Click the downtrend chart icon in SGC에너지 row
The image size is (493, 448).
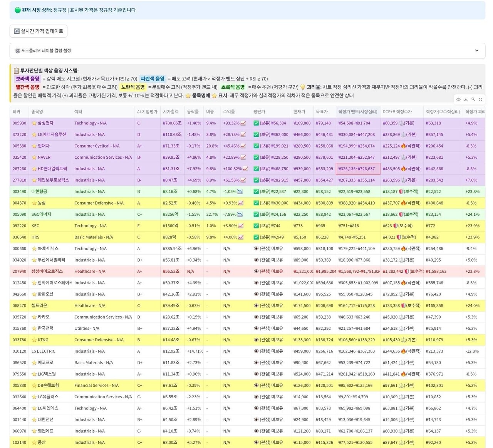click(240, 214)
